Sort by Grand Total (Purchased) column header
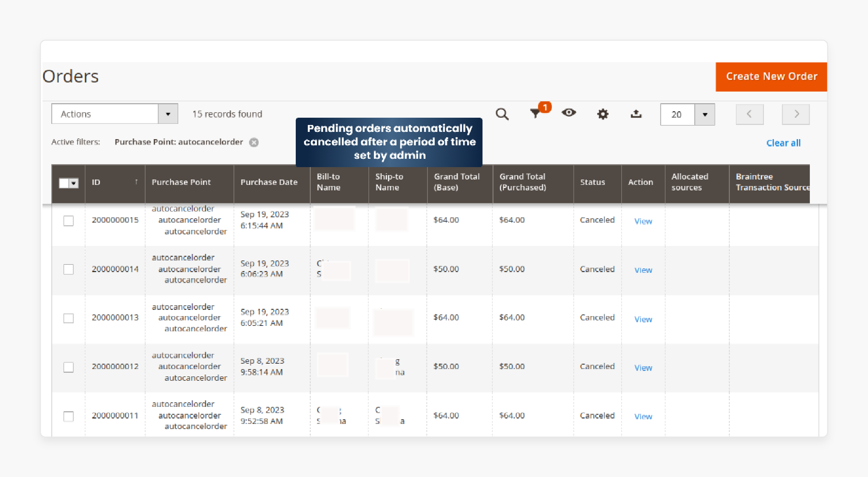 click(x=533, y=183)
